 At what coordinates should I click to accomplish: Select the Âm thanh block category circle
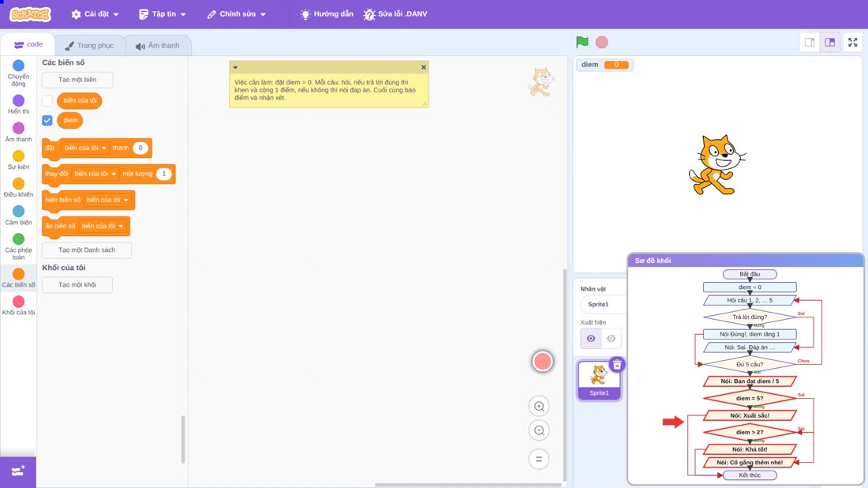(18, 128)
